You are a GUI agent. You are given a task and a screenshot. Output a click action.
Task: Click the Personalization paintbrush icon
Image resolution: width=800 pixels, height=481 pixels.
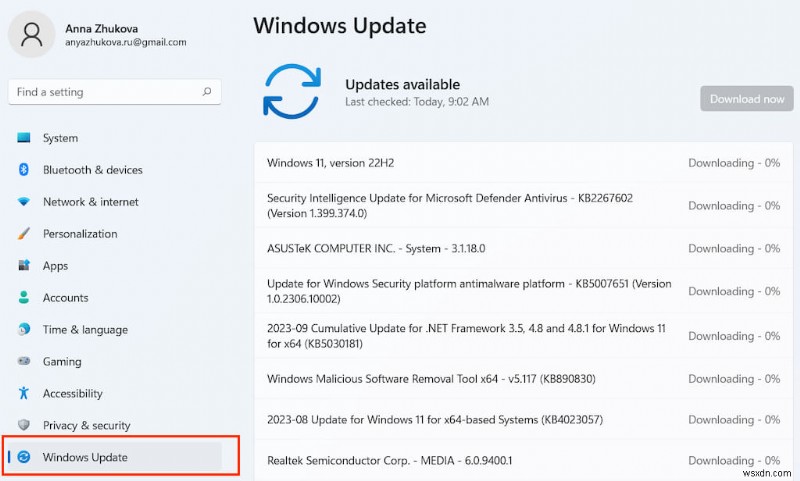(x=23, y=234)
